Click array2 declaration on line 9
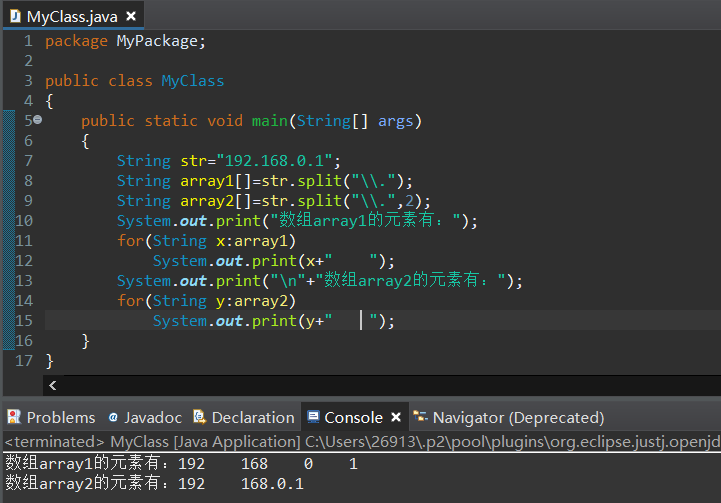The image size is (721, 503). pos(207,201)
